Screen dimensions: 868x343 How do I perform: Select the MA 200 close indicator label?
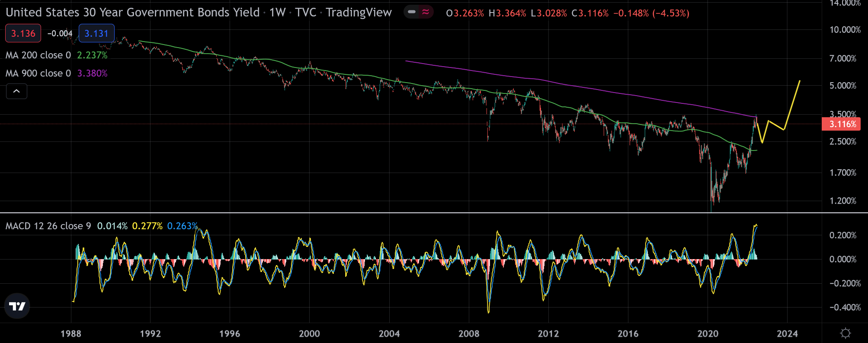click(x=38, y=55)
